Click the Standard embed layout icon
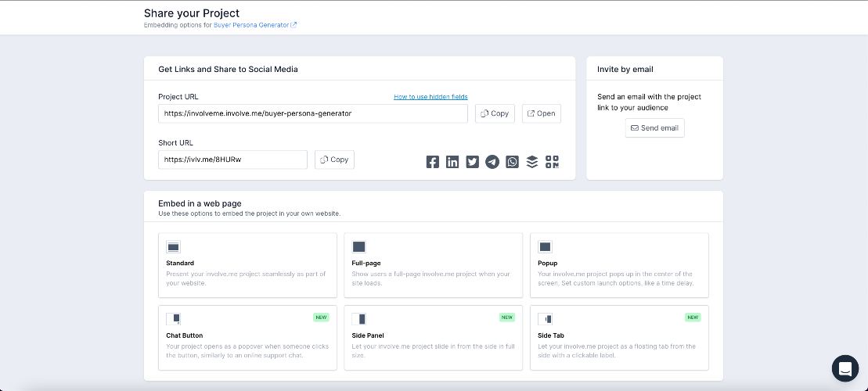The image size is (868, 391). 173,246
